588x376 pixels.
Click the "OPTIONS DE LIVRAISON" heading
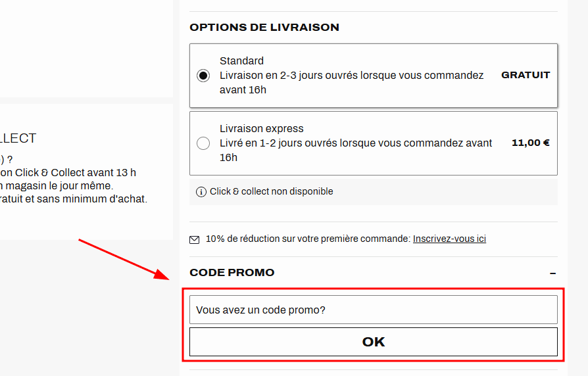(x=264, y=28)
